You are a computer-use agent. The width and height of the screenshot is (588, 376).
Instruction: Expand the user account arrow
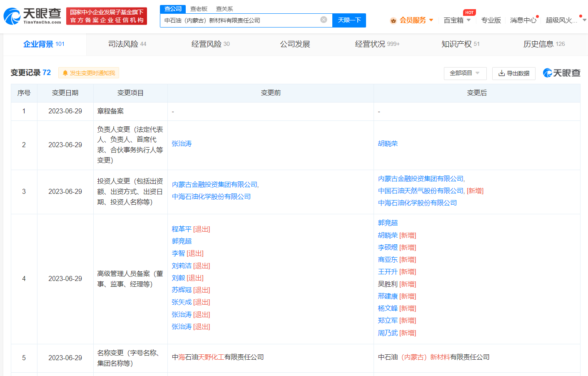585,20
